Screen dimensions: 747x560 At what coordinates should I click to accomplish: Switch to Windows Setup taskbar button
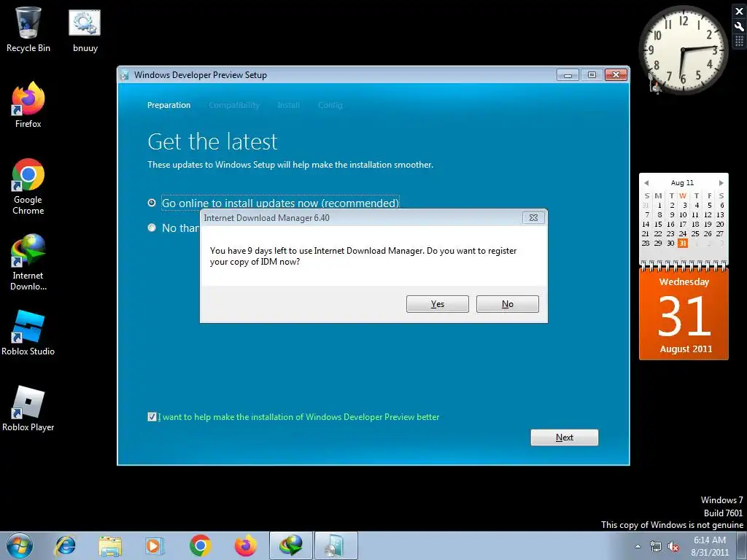pos(336,545)
